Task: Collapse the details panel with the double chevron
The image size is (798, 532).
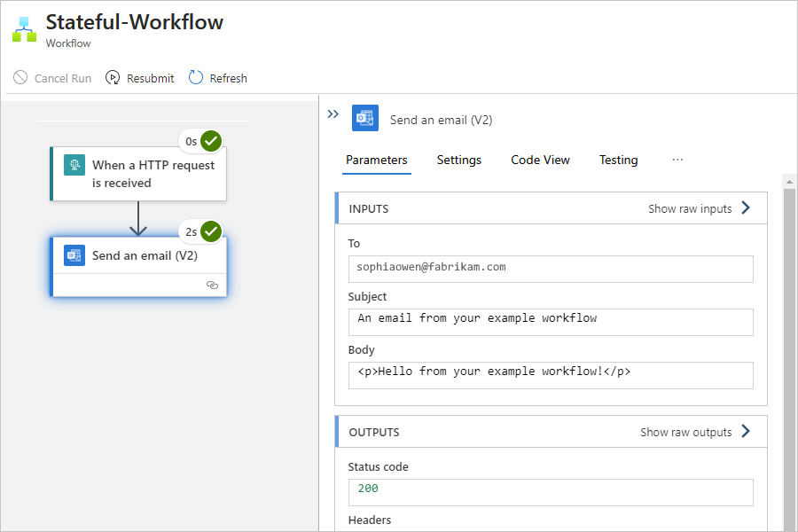Action: click(x=333, y=114)
